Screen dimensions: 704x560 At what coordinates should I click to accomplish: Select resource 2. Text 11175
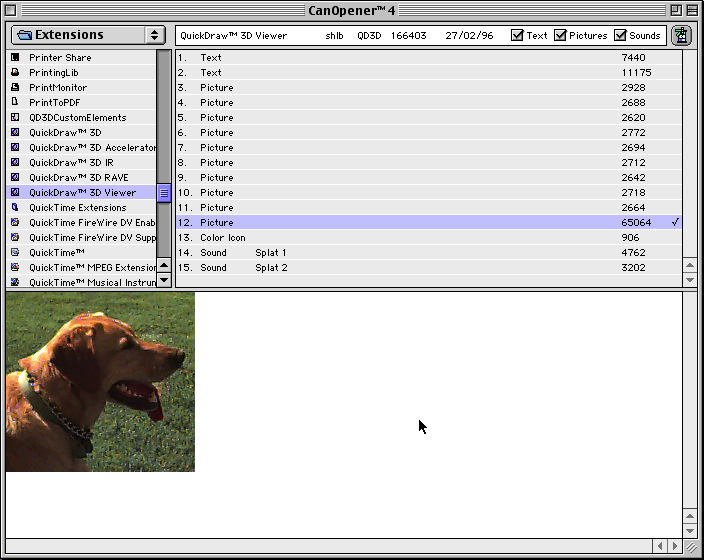[429, 72]
